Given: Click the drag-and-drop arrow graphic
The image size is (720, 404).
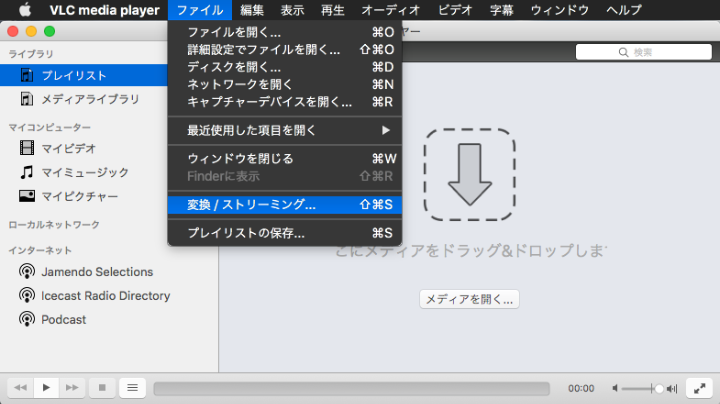Looking at the screenshot, I should pos(469,174).
